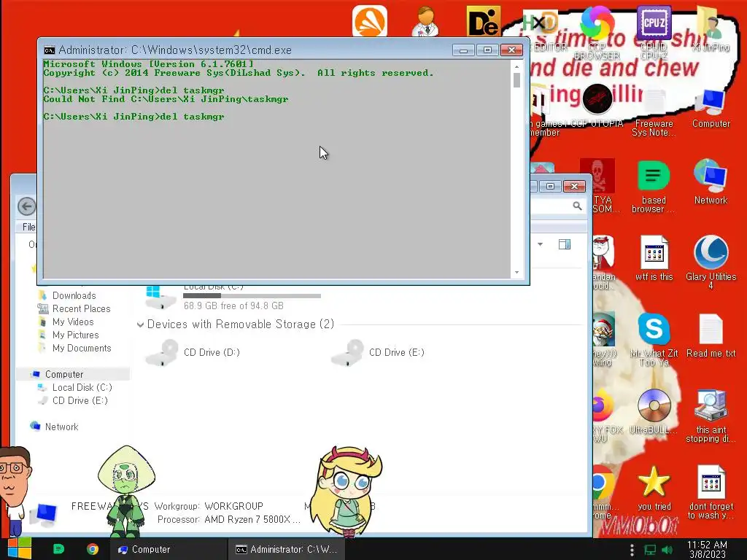
Task: Open the orange swirl app desktop icon
Action: point(370,21)
